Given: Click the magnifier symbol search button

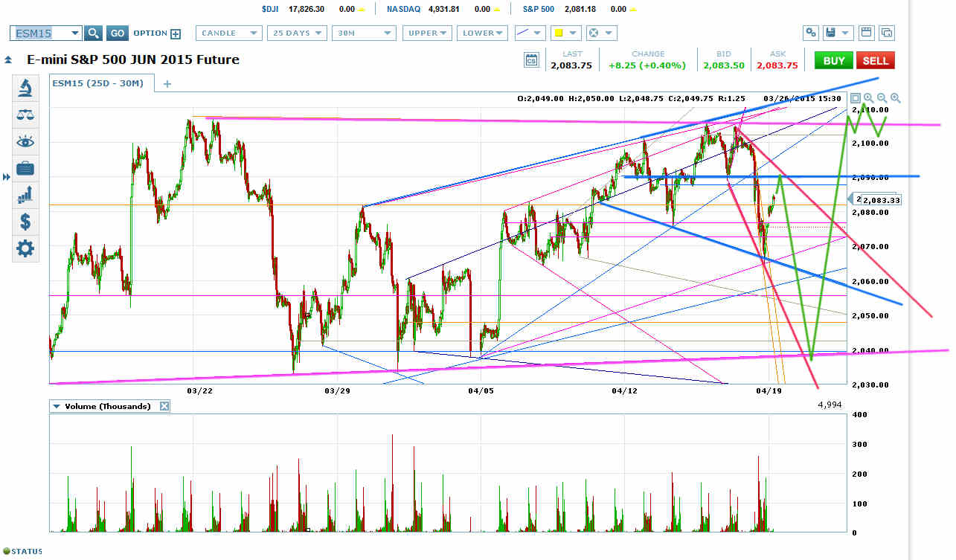Looking at the screenshot, I should click(93, 33).
